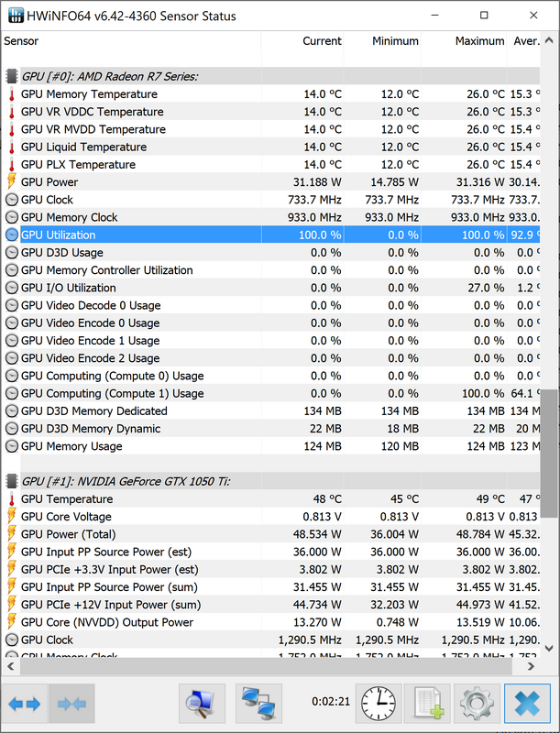The height and width of the screenshot is (733, 560).
Task: Select the GPU D3D Memory Dynamic row
Action: 271,429
